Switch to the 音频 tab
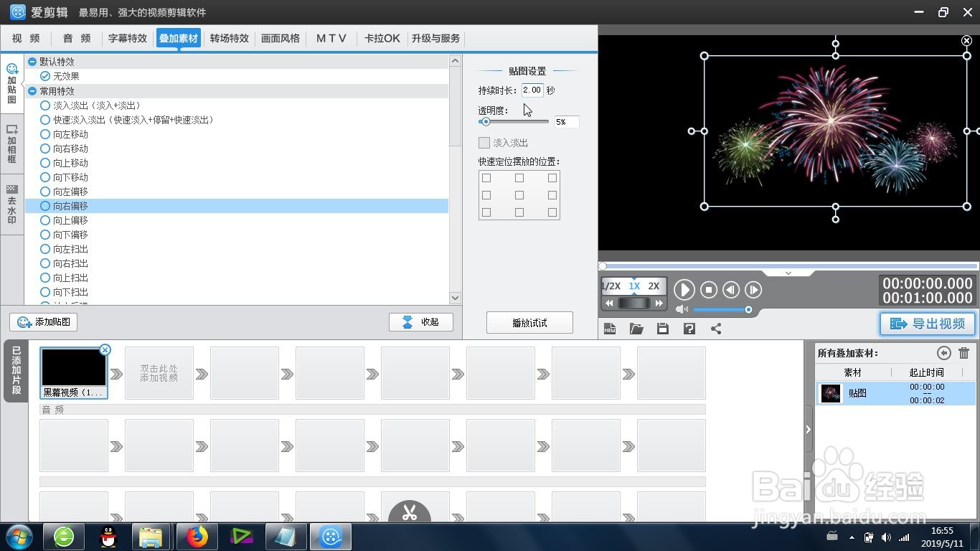This screenshot has height=551, width=980. point(77,38)
